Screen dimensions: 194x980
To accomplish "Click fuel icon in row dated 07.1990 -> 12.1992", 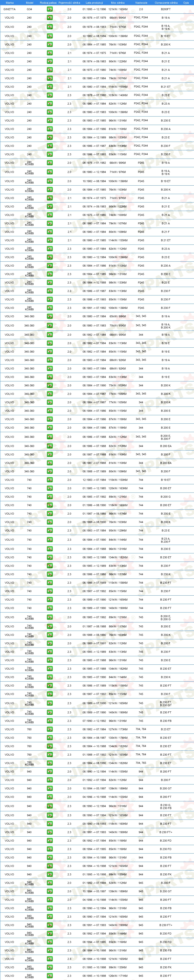I will (50, 721).
